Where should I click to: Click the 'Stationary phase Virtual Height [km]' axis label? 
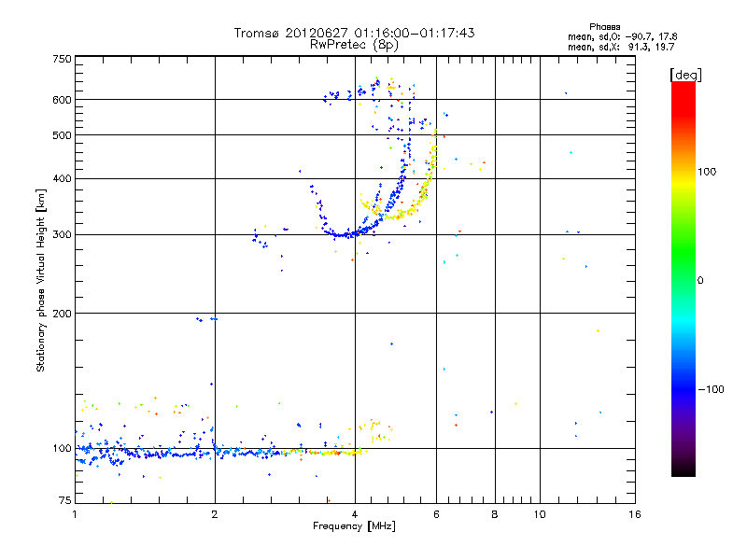click(x=41, y=280)
